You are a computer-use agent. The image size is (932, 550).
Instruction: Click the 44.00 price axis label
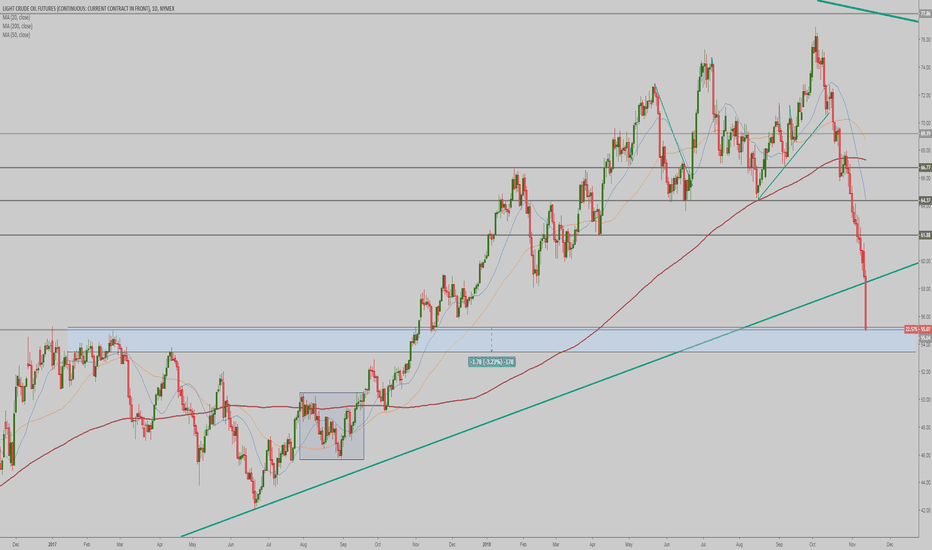pos(925,483)
